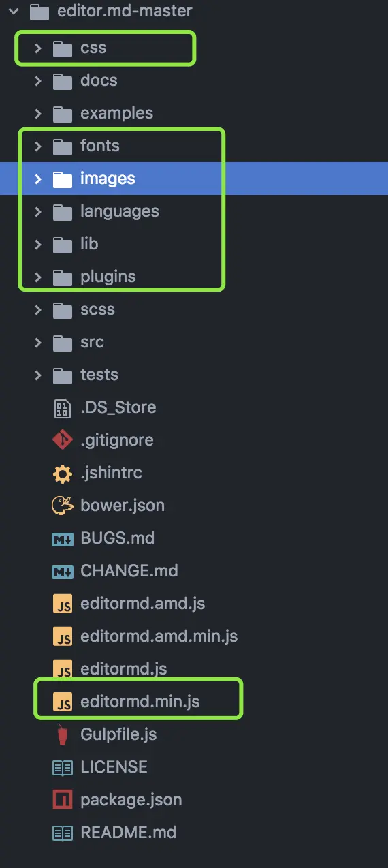Click the git icon beside .gitignore
The height and width of the screenshot is (868, 388).
pos(62,440)
